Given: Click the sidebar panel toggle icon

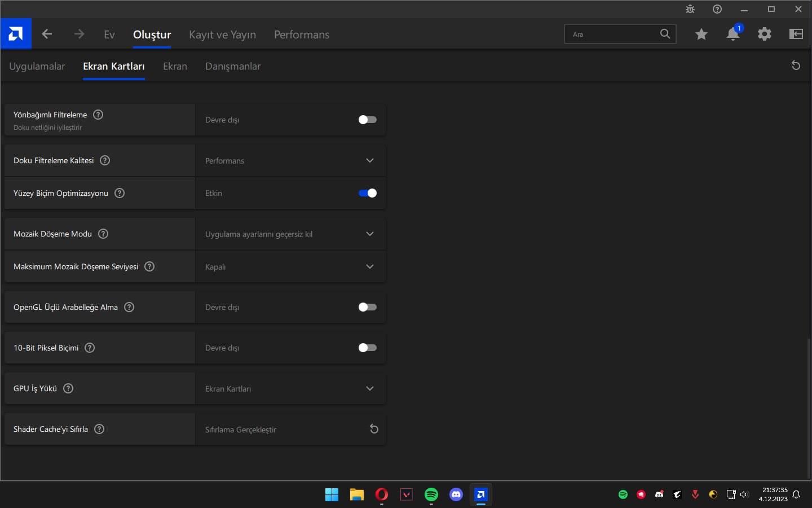Looking at the screenshot, I should coord(796,34).
